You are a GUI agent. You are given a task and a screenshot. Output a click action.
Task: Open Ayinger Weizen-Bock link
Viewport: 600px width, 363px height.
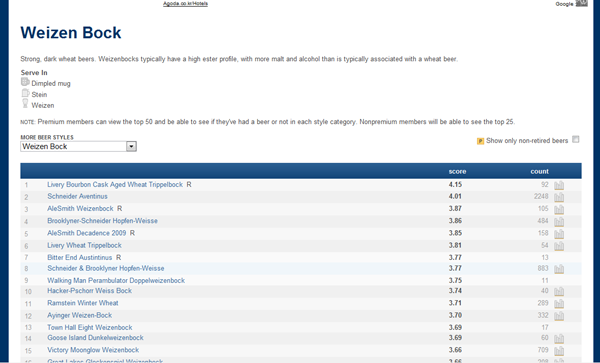[80, 315]
